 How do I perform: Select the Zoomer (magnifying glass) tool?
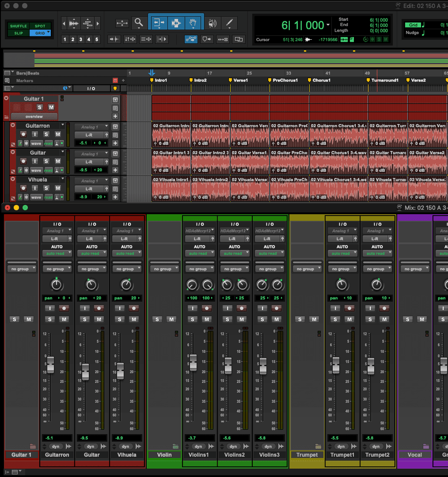138,22
